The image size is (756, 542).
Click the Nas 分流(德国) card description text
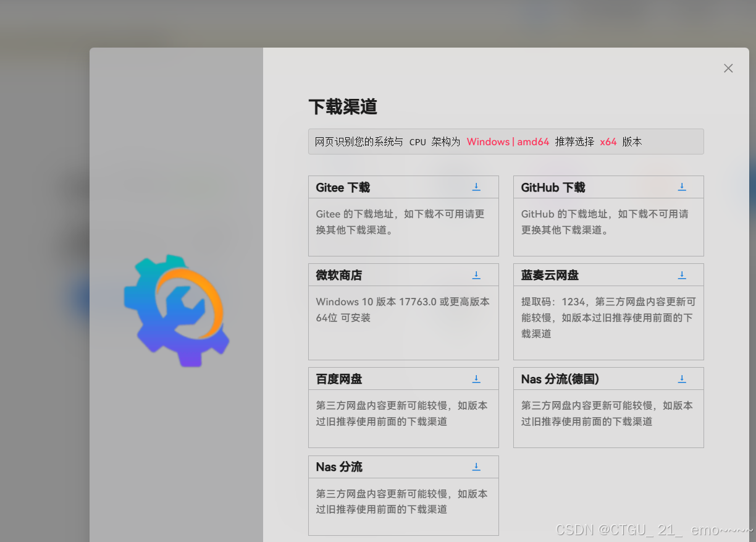coord(607,413)
